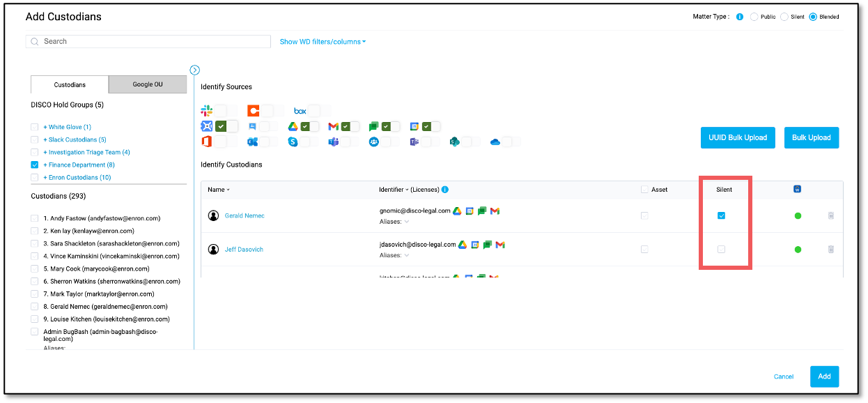Toggle the Skype source switch

point(309,142)
